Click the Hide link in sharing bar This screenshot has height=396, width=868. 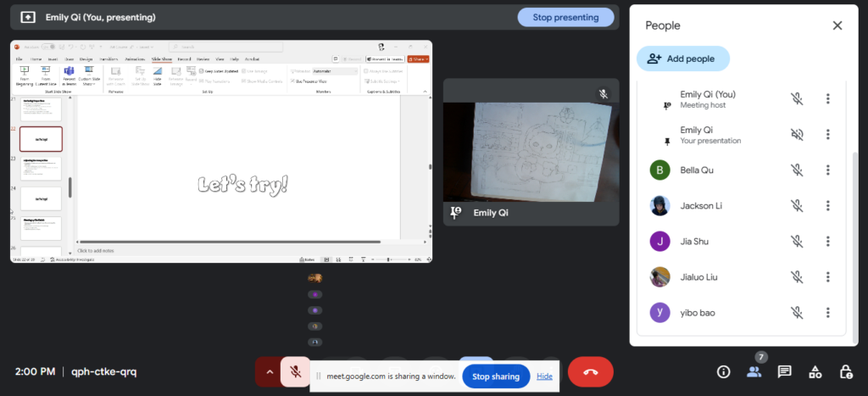[545, 376]
